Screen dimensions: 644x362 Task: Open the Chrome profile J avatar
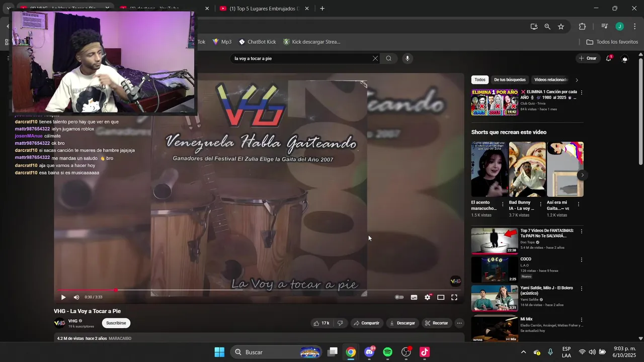[x=620, y=27]
